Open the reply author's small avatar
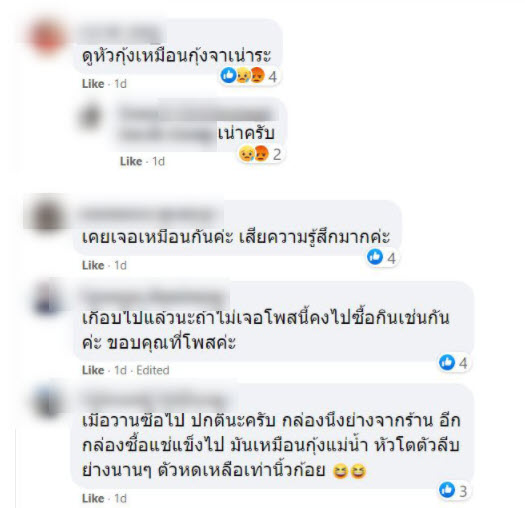Viewport: 525px width, 508px height. [x=90, y=117]
